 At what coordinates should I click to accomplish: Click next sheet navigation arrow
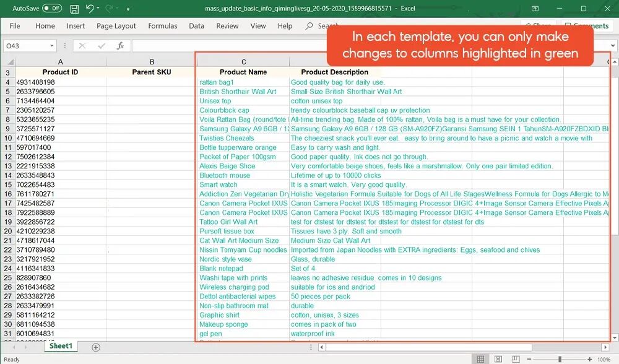pyautogui.click(x=25, y=347)
